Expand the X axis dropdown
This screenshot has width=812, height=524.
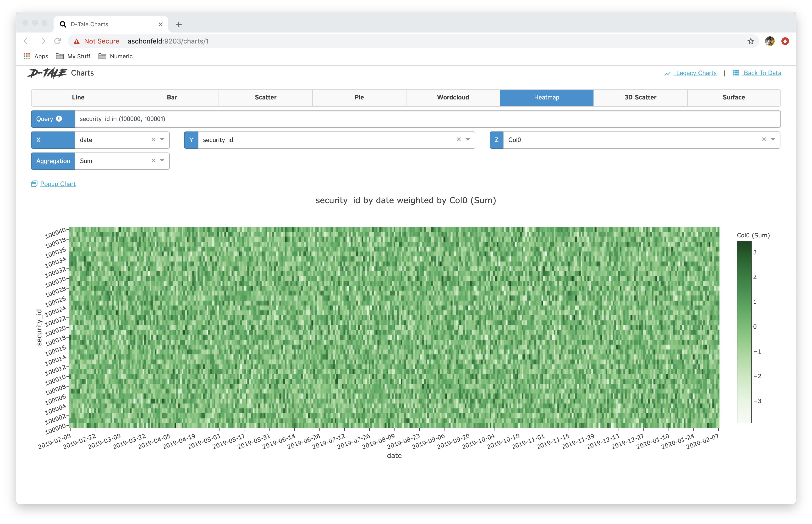pos(162,140)
